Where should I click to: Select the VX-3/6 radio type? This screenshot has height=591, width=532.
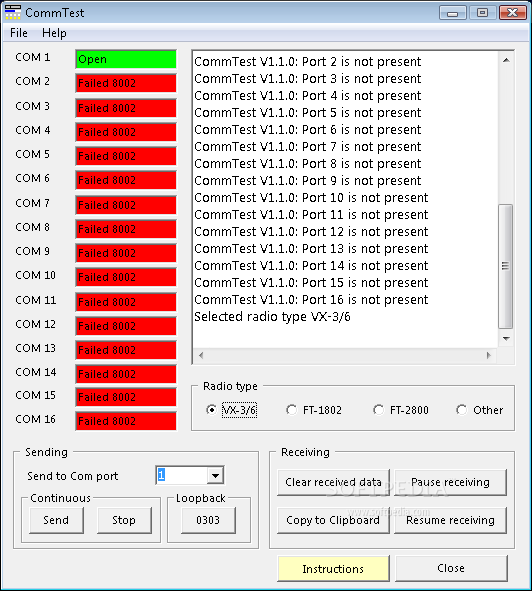[232, 410]
